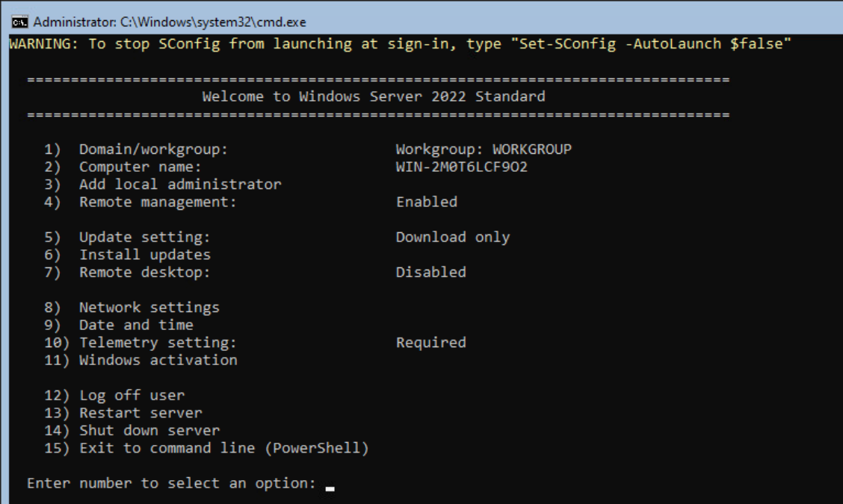This screenshot has height=504, width=843.
Task: Click the Restart server entry
Action: [140, 413]
